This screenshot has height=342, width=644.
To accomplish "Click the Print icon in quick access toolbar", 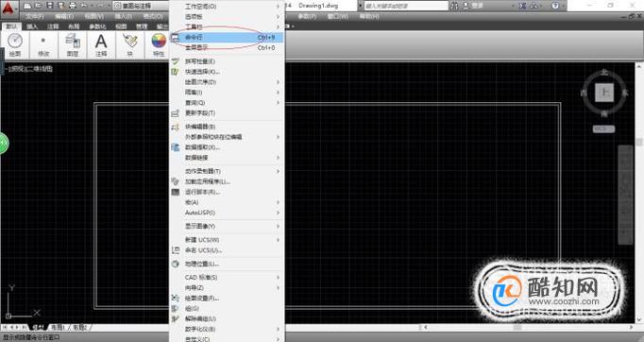I will [x=73, y=6].
